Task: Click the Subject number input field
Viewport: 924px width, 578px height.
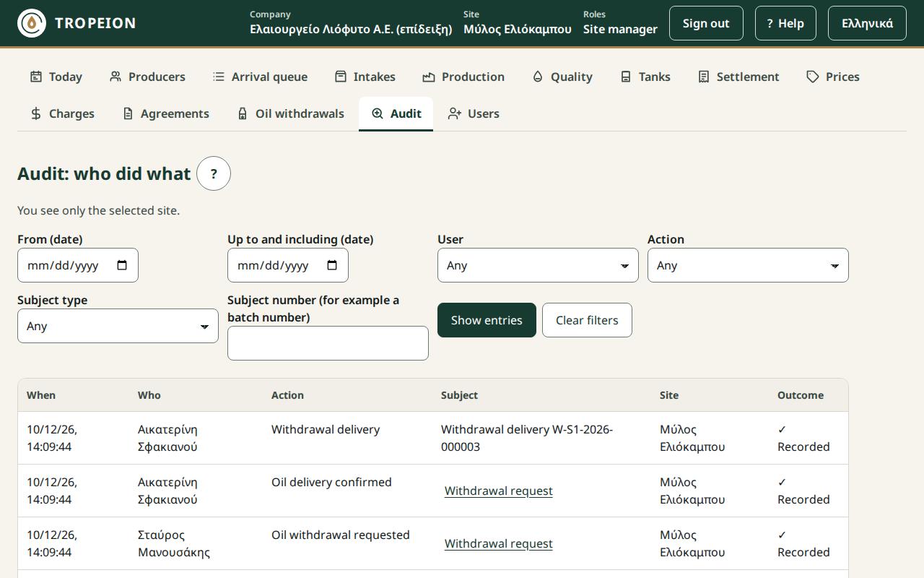Action: click(328, 343)
